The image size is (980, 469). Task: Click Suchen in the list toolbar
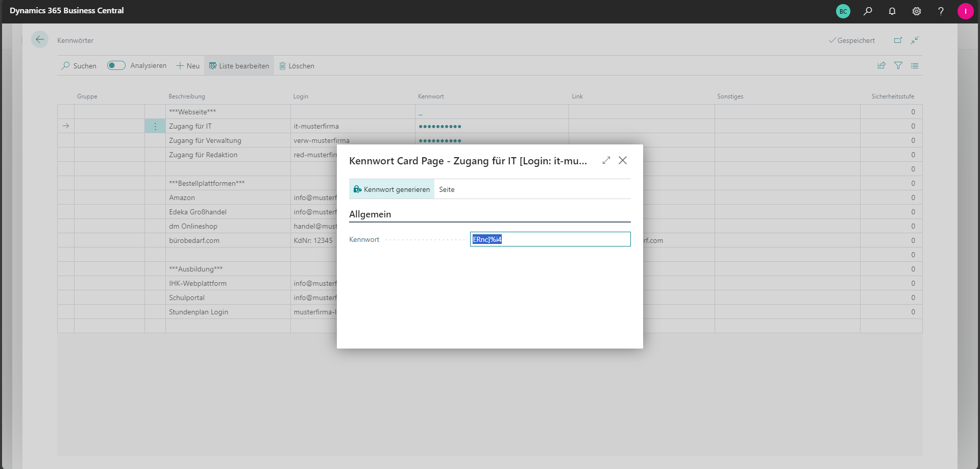tap(79, 66)
